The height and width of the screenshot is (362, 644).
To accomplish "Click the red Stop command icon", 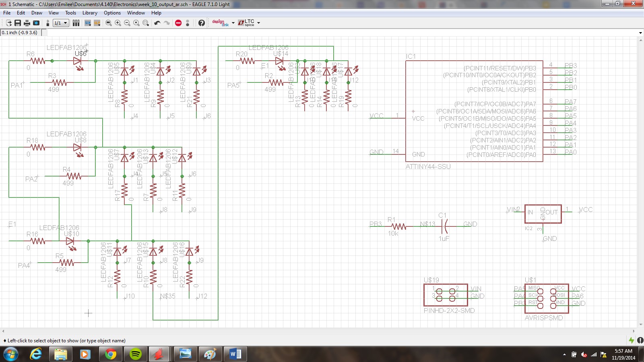I will tap(178, 23).
